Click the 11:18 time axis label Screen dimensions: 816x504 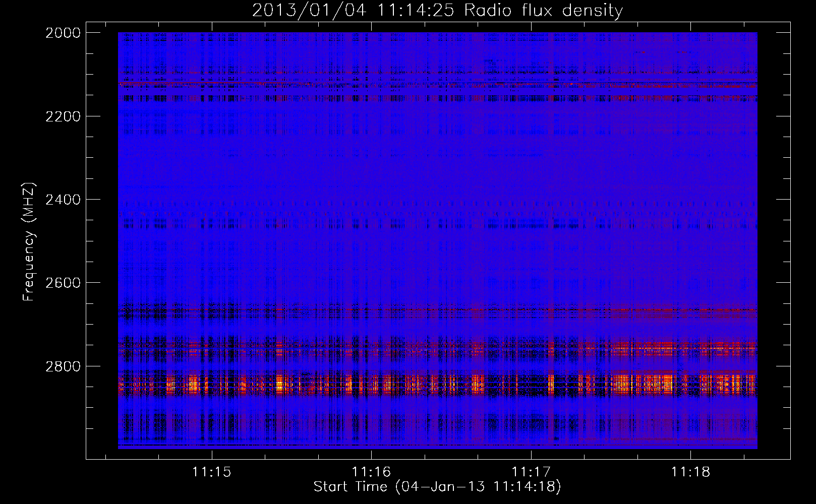pyautogui.click(x=690, y=472)
